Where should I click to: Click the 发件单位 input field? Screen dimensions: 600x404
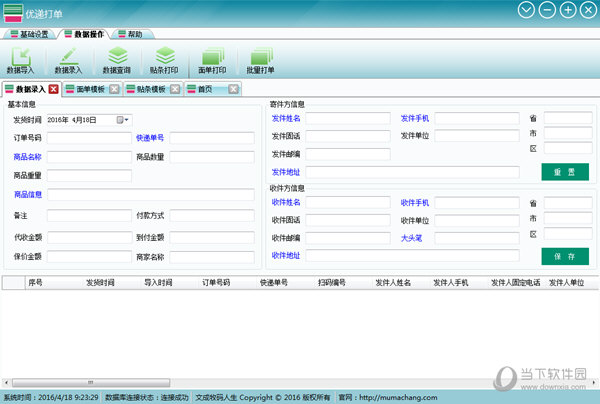coord(477,136)
